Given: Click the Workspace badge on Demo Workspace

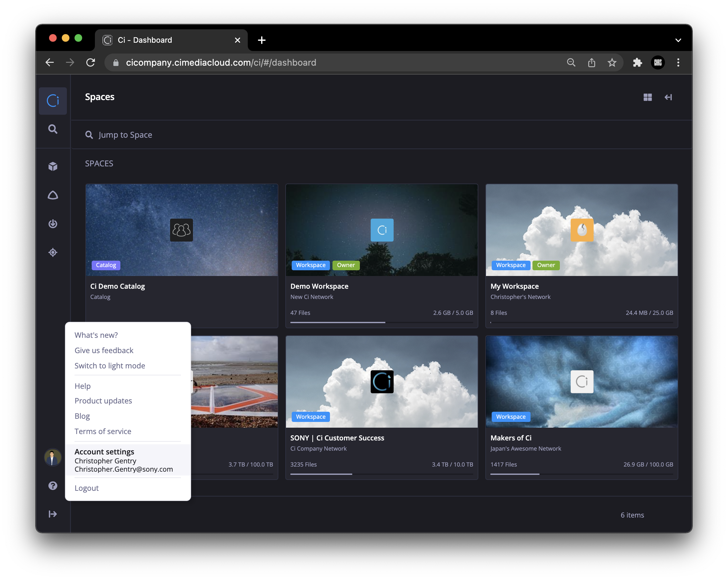Looking at the screenshot, I should 310,265.
